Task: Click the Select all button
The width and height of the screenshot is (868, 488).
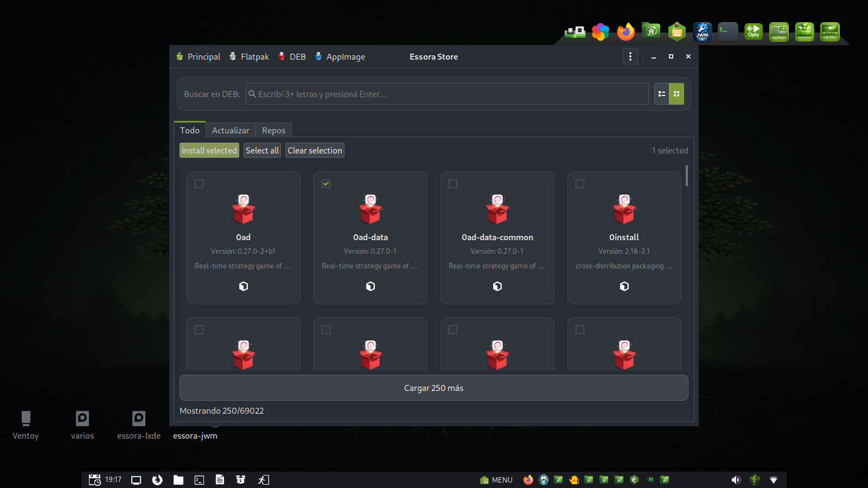Action: pyautogui.click(x=262, y=150)
